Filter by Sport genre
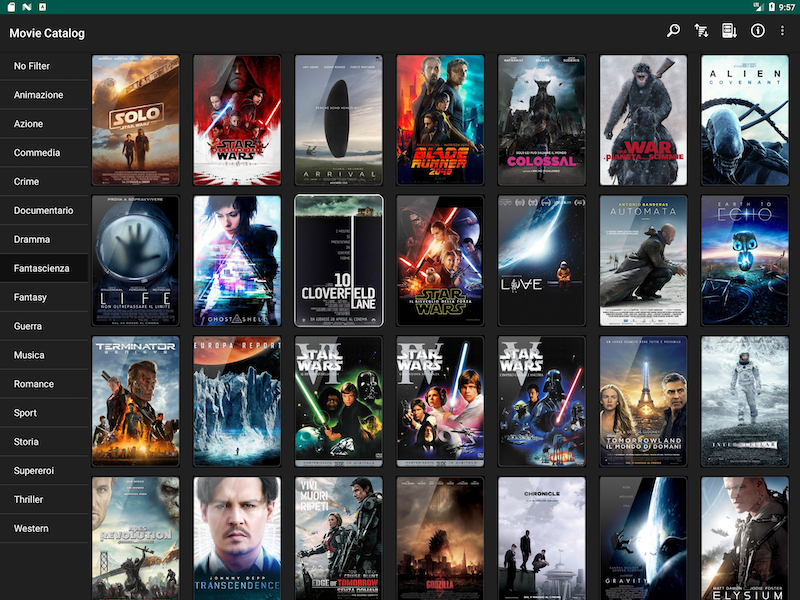Viewport: 800px width, 600px height. click(44, 413)
